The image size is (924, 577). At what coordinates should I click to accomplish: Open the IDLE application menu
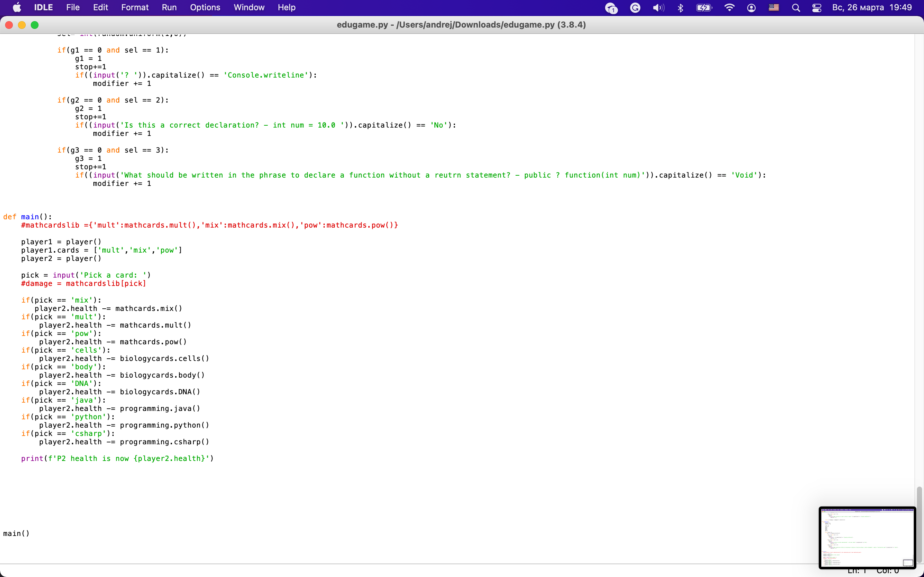43,8
